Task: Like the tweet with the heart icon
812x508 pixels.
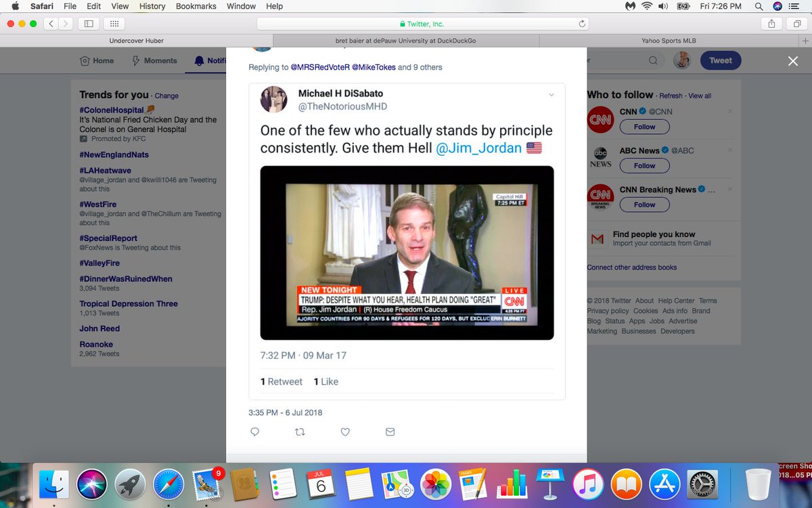Action: pos(345,431)
